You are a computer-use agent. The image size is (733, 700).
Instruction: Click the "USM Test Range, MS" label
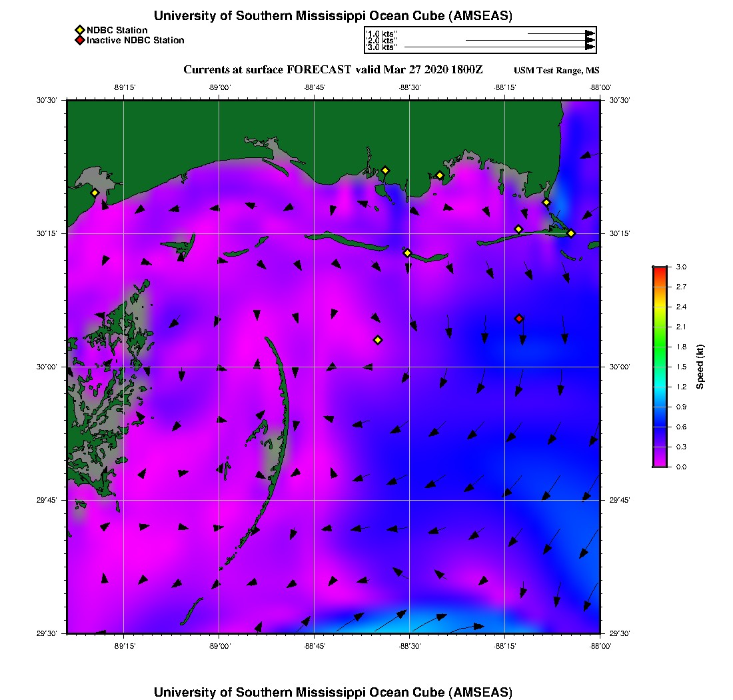tap(556, 71)
